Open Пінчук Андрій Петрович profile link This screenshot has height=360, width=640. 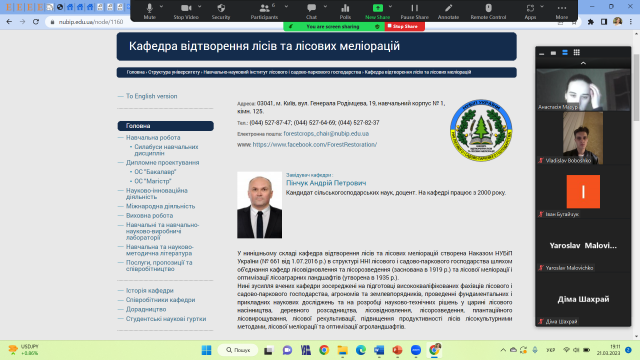pos(326,183)
